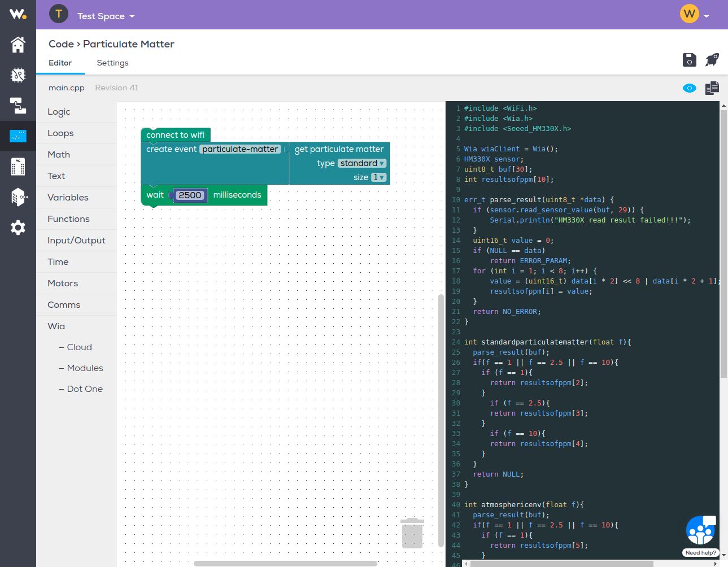Open the Functions block category

[76, 219]
